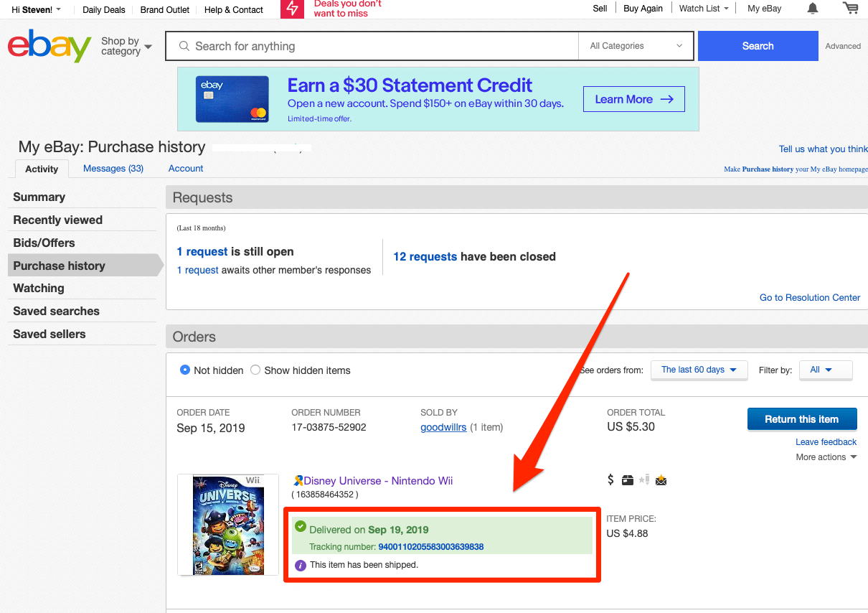Screen dimensions: 868x613
Task: Expand the Hi Steven account dropdown
Action: coord(36,10)
